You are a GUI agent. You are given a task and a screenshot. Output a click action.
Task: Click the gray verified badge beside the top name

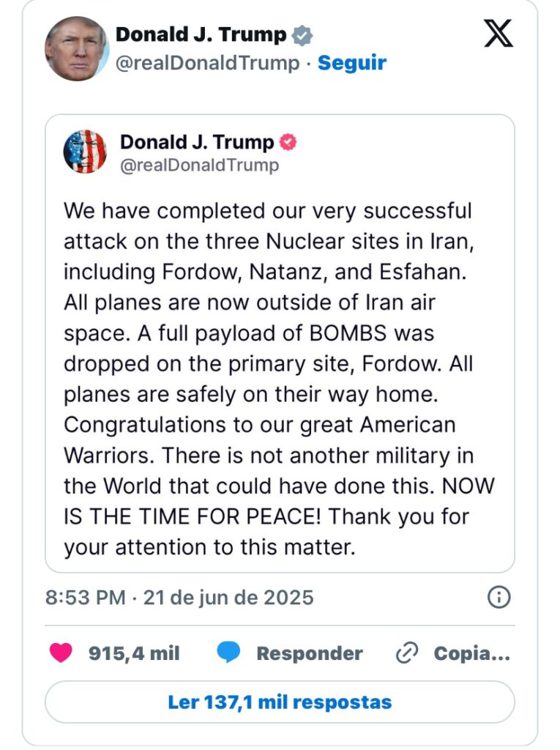pos(302,34)
